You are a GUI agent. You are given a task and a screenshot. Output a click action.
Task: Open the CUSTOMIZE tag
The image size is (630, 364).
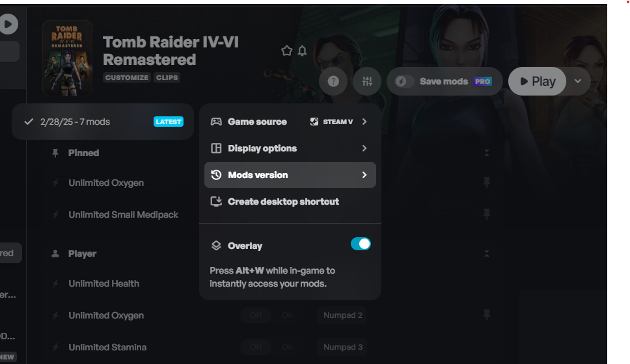127,77
